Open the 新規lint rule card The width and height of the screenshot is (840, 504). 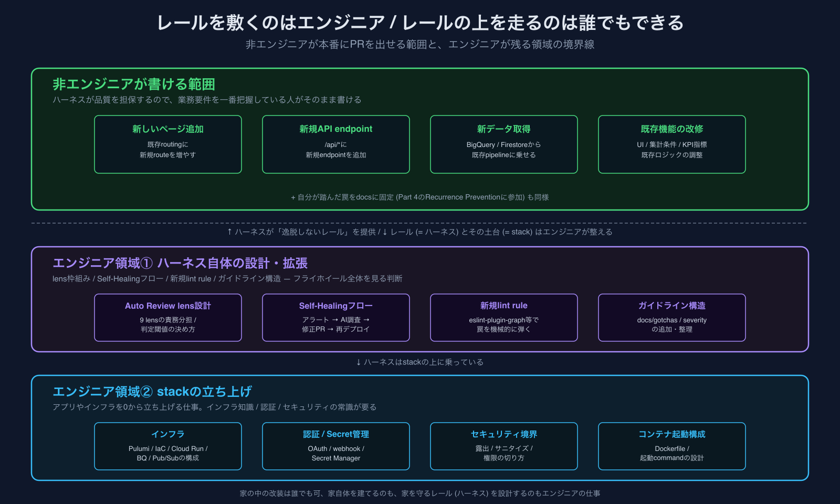click(504, 318)
